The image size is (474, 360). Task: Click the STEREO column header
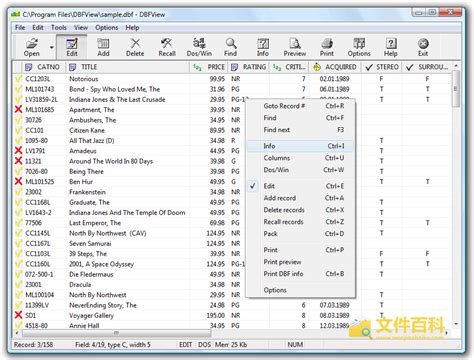coord(382,67)
